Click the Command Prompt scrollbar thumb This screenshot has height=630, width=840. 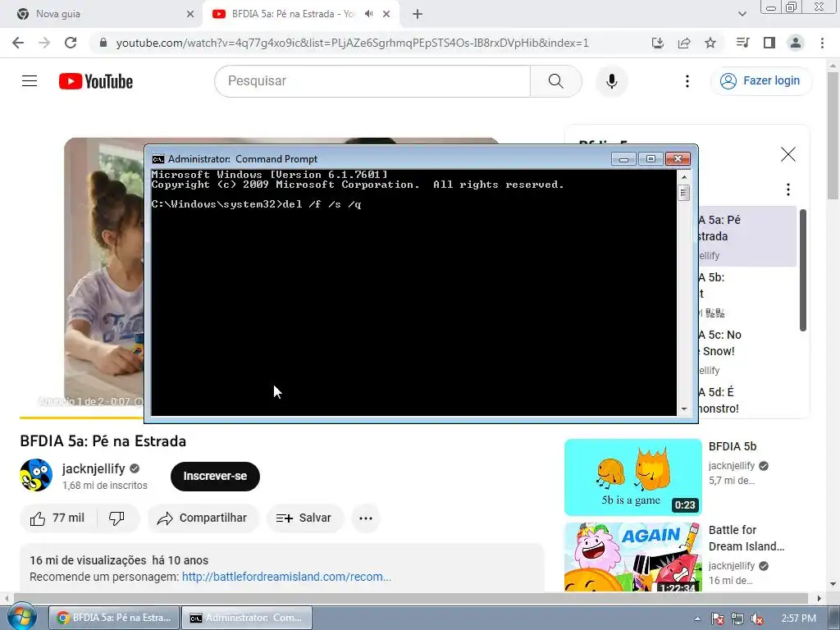(683, 192)
